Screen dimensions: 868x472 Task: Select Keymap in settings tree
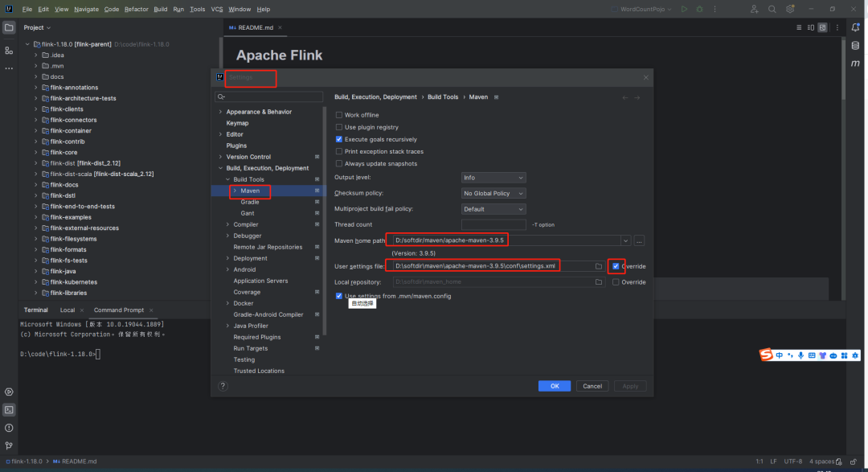tap(237, 123)
